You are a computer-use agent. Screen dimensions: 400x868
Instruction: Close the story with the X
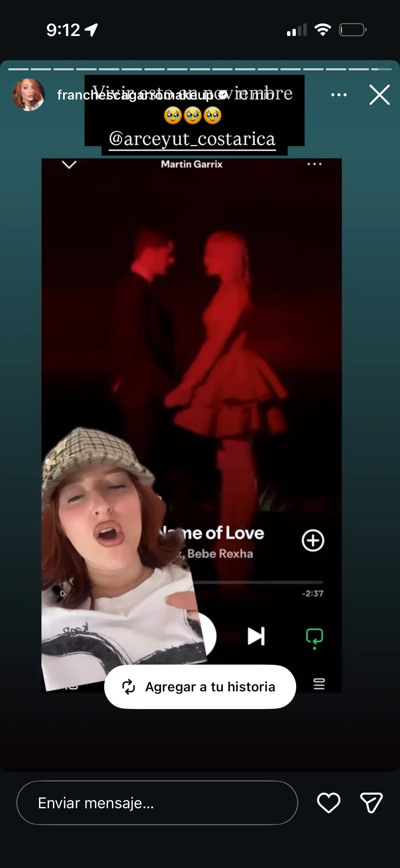(379, 95)
